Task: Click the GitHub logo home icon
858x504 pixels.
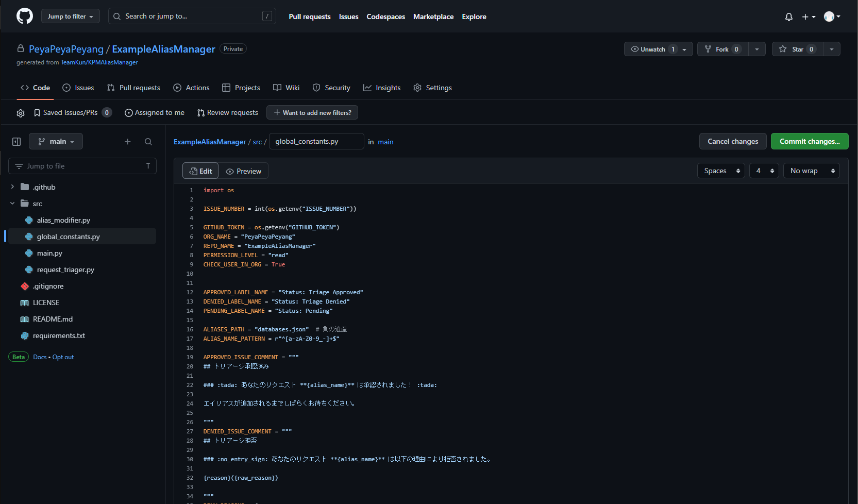Action: coord(25,16)
